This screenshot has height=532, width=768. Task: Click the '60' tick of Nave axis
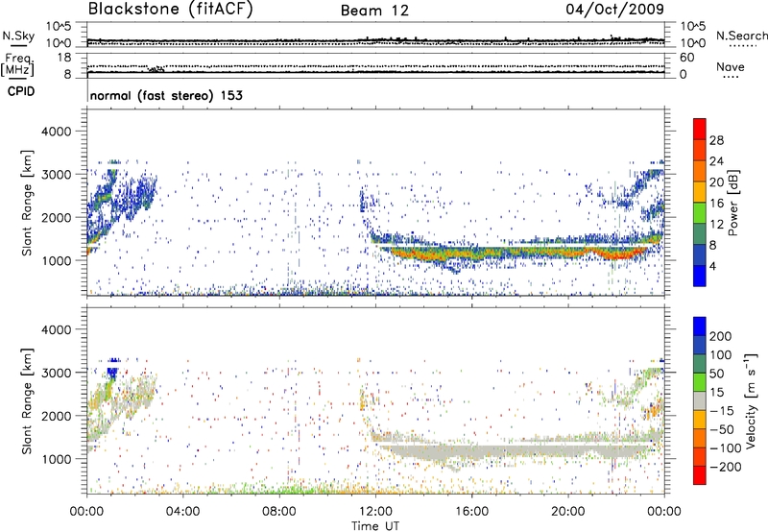pyautogui.click(x=687, y=58)
